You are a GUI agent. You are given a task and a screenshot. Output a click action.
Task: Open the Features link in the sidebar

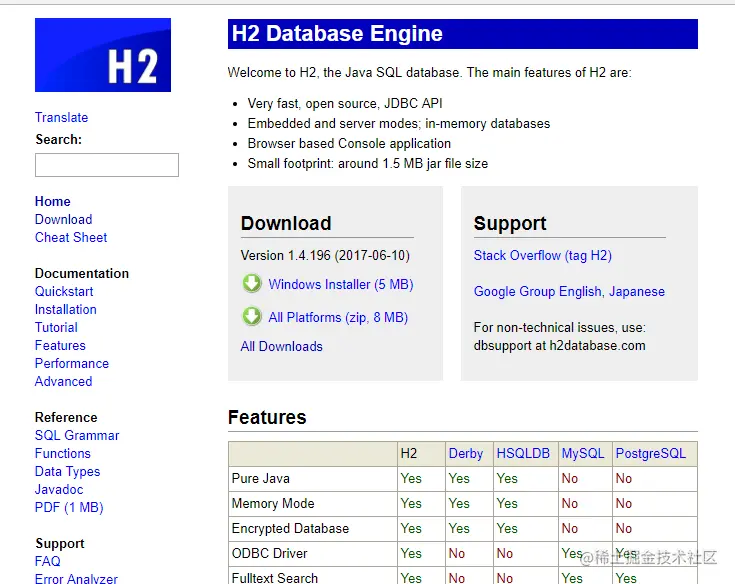(60, 345)
